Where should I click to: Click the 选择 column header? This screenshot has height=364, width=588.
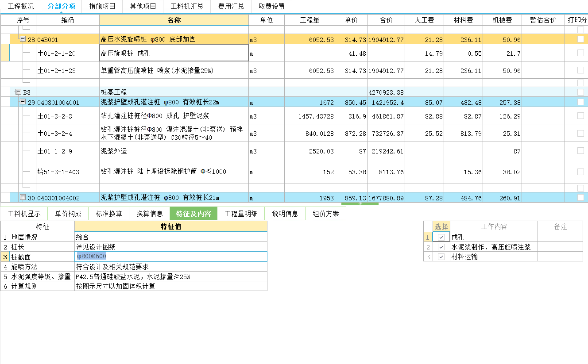441,226
